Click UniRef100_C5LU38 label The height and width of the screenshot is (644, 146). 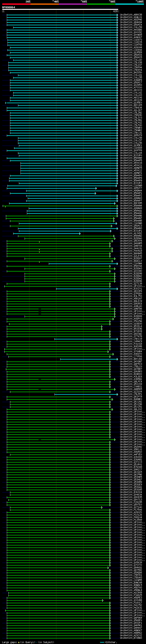point(131,63)
